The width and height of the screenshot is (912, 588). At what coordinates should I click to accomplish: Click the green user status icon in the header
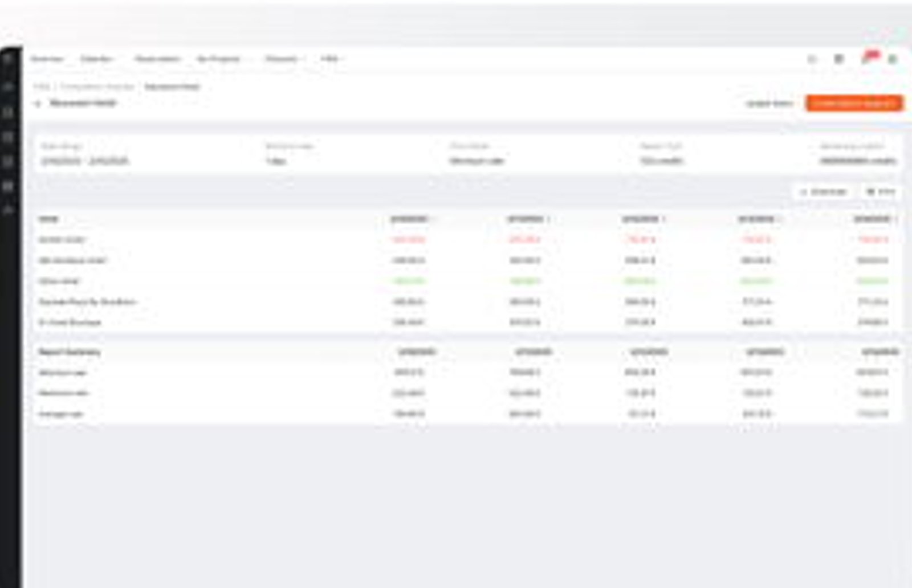pyautogui.click(x=893, y=59)
